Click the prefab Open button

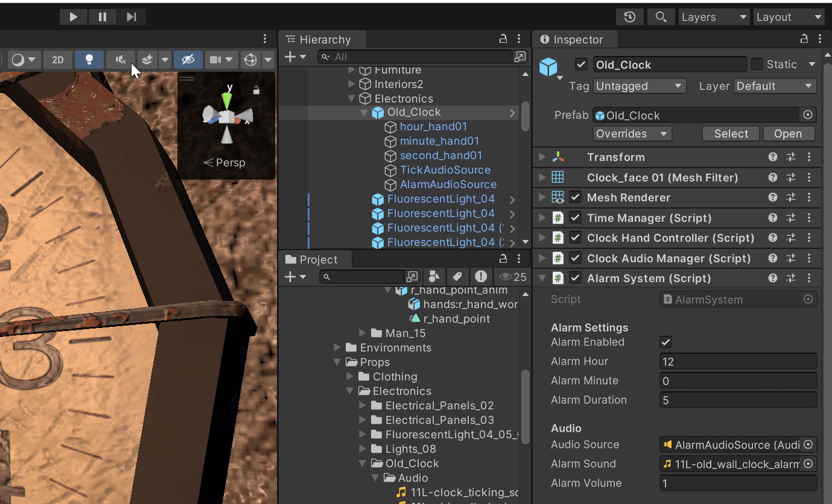788,134
